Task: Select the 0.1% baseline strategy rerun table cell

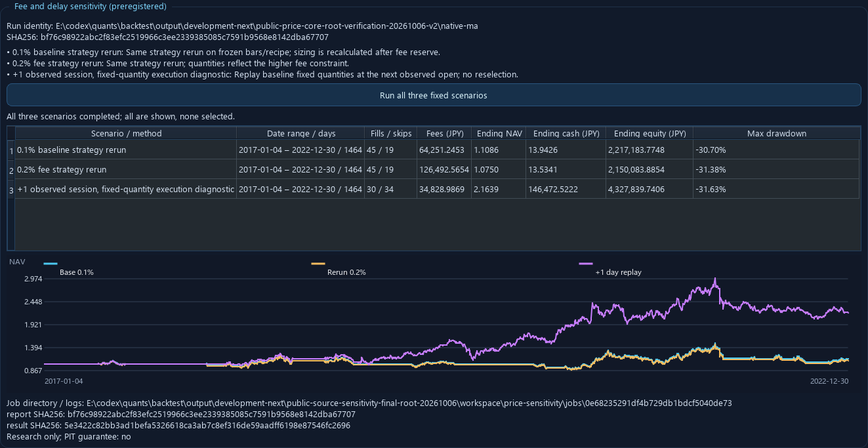Action: pos(126,150)
